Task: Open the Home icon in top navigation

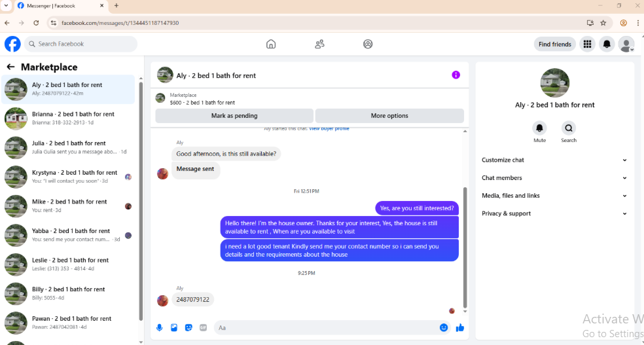Action: pos(271,44)
